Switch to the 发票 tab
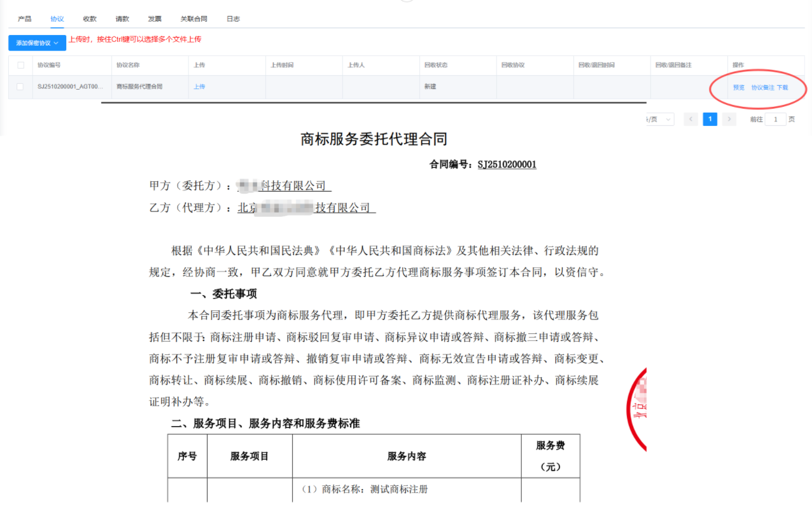Image resolution: width=812 pixels, height=505 pixels. [154, 18]
